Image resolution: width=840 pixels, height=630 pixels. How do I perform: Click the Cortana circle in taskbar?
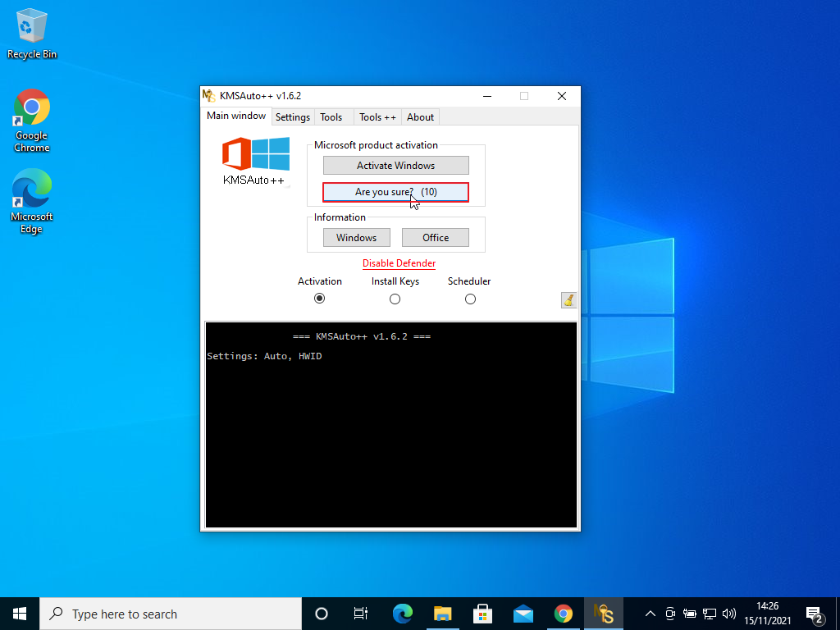322,614
